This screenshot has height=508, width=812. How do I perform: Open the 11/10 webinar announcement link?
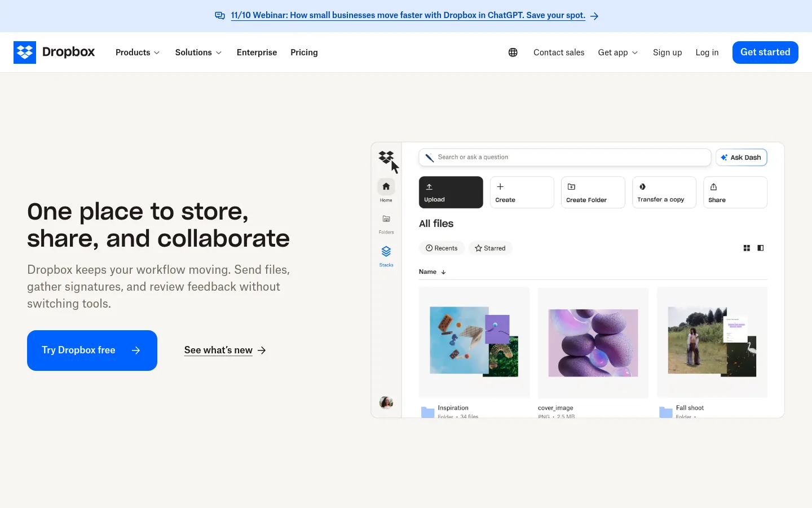(408, 16)
